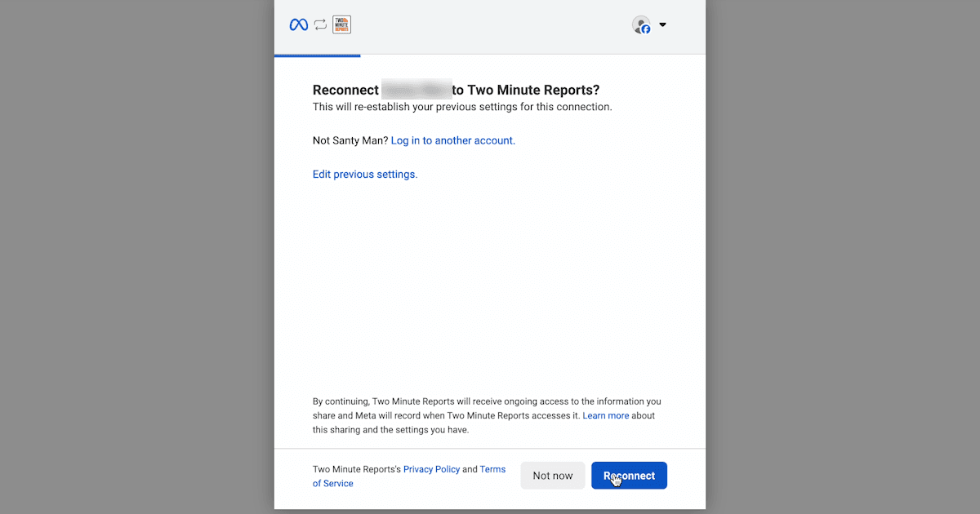Click the blue Reconnect button

tap(629, 476)
